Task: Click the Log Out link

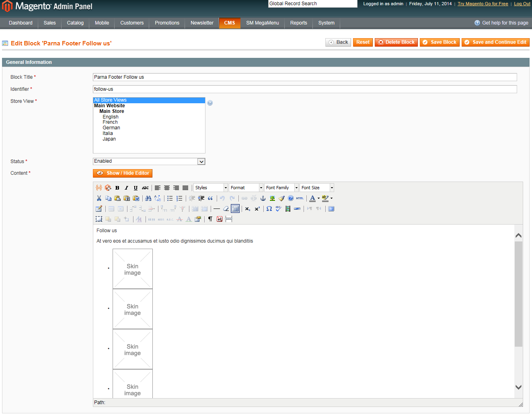Action: point(522,4)
